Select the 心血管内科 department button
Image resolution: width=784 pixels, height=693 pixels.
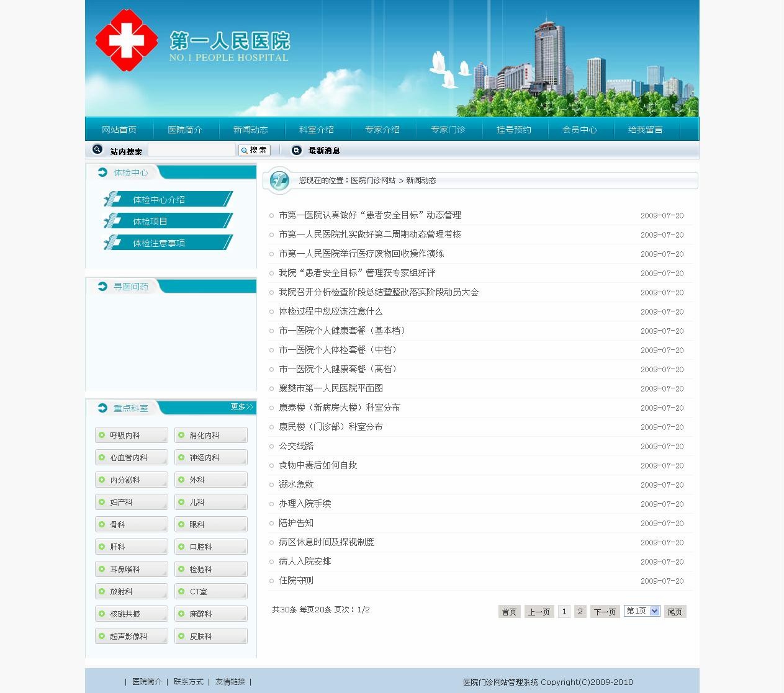pyautogui.click(x=131, y=458)
